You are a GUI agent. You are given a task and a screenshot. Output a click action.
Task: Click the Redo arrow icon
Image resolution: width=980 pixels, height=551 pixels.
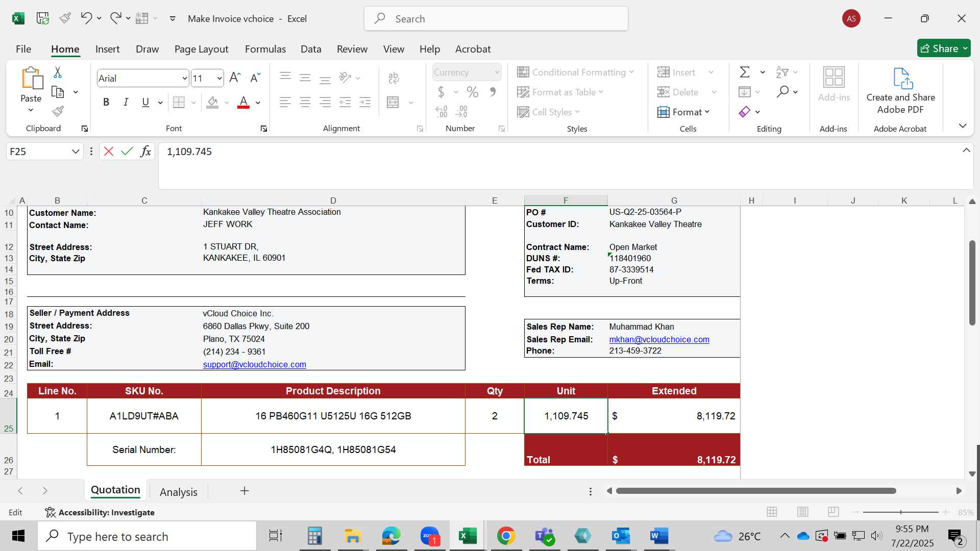click(x=115, y=18)
